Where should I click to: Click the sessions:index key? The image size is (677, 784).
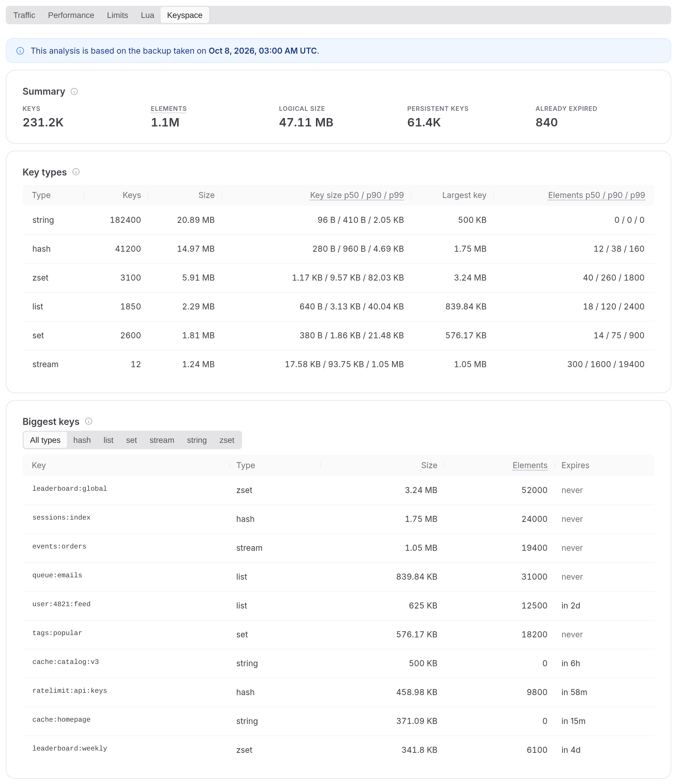point(61,517)
